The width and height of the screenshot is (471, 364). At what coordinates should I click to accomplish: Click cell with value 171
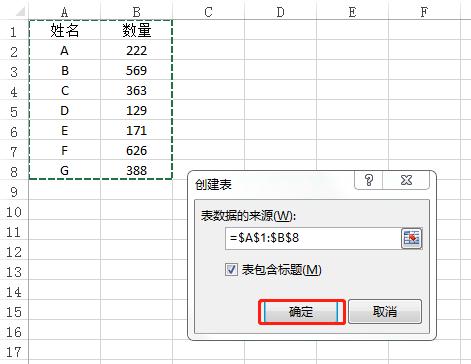tap(136, 130)
